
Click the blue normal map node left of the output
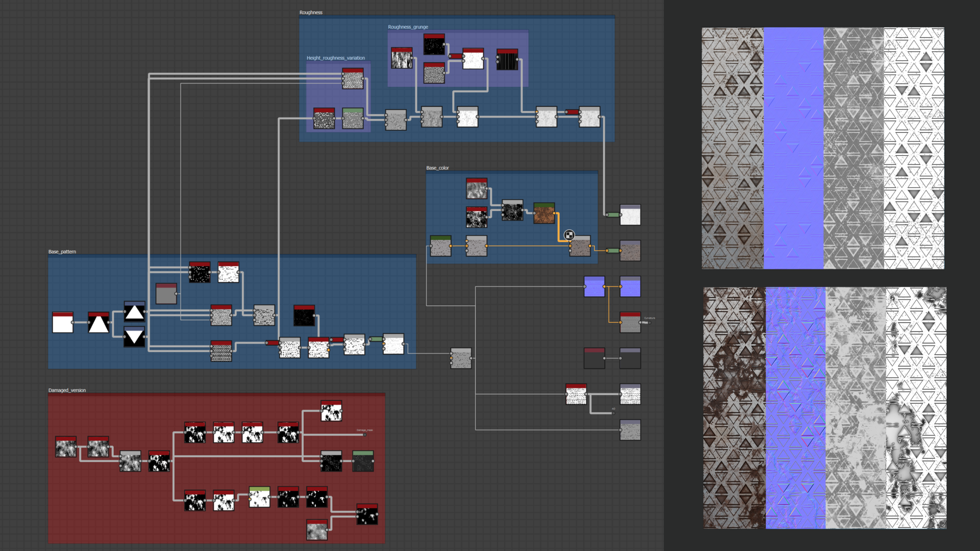click(x=594, y=287)
